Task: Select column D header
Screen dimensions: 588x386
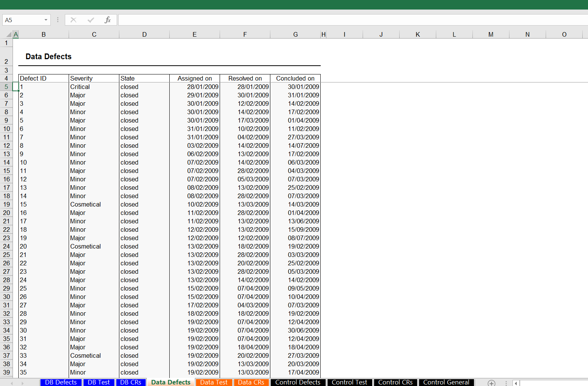Action: [145, 34]
